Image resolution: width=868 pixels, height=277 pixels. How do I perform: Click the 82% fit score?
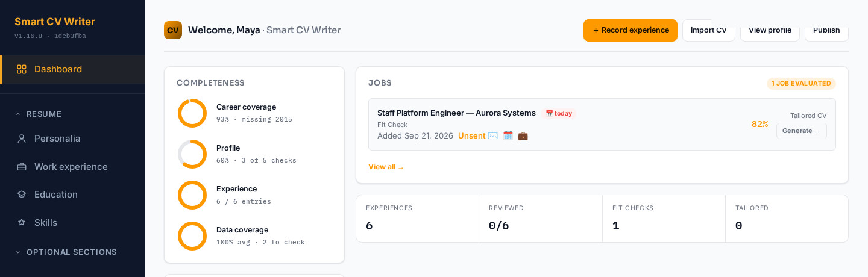point(759,124)
